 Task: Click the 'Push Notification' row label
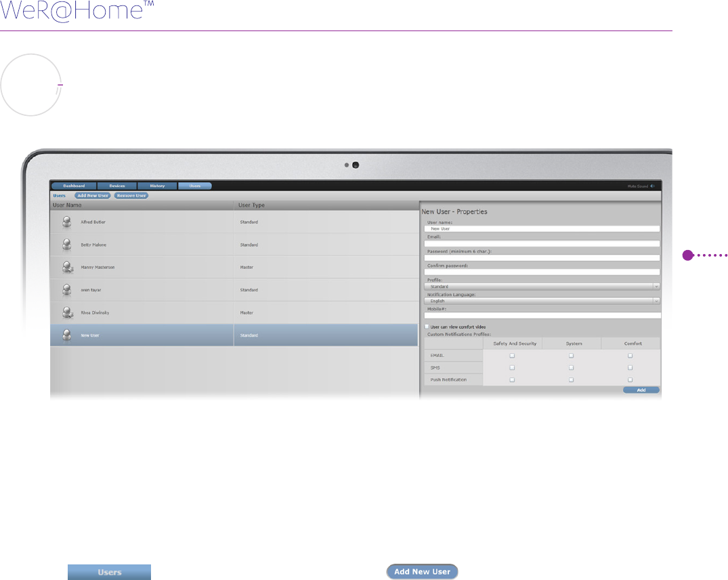point(448,380)
